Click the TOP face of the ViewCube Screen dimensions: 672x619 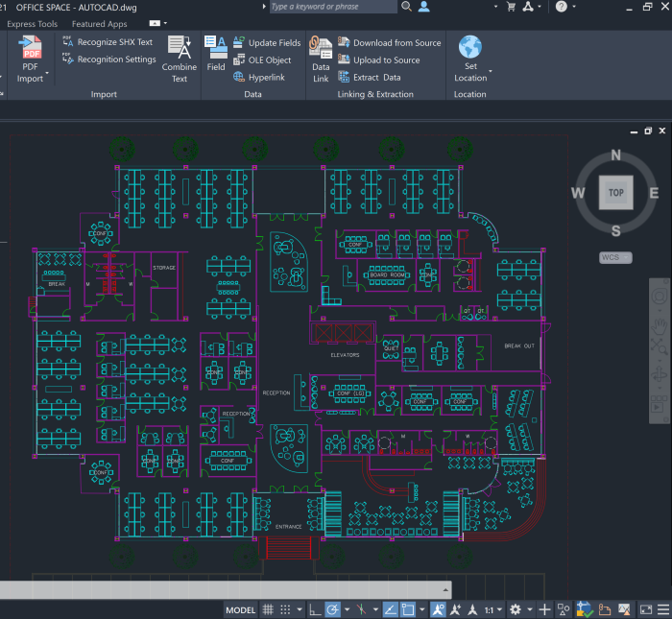coord(615,192)
